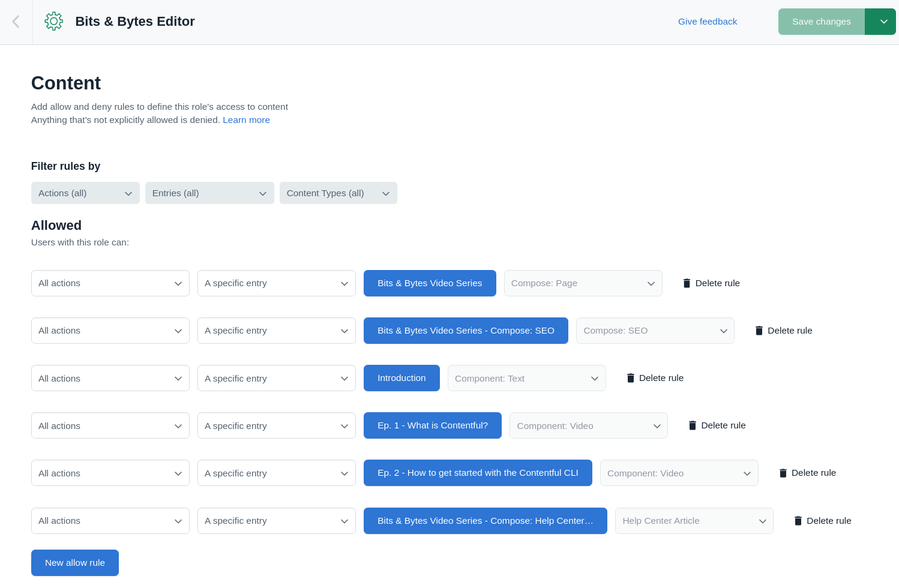Screen dimensions: 899x588
Task: Select the Bits & Bytes Video Series entry pill
Action: click(x=430, y=283)
